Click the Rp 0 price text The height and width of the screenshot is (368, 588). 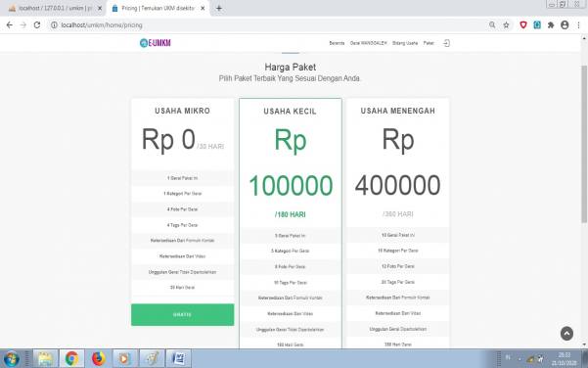(x=168, y=140)
